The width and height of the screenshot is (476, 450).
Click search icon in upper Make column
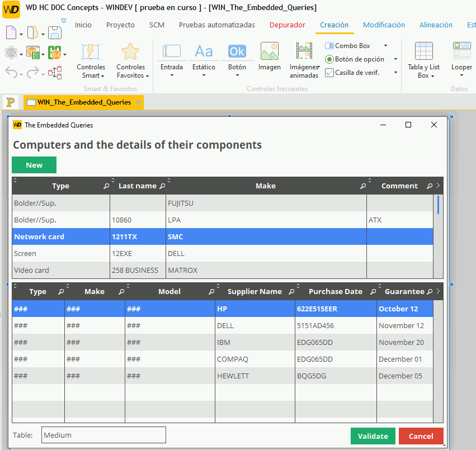click(363, 186)
